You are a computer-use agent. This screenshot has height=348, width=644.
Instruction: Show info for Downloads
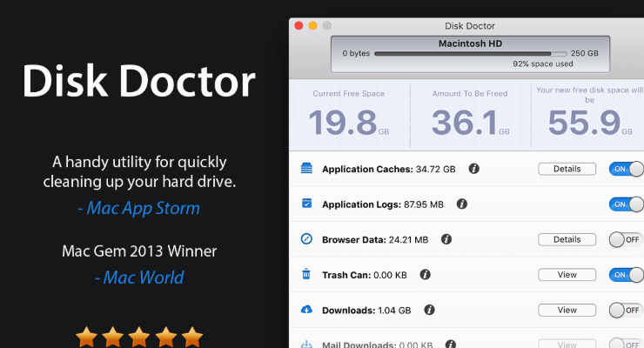tap(430, 310)
